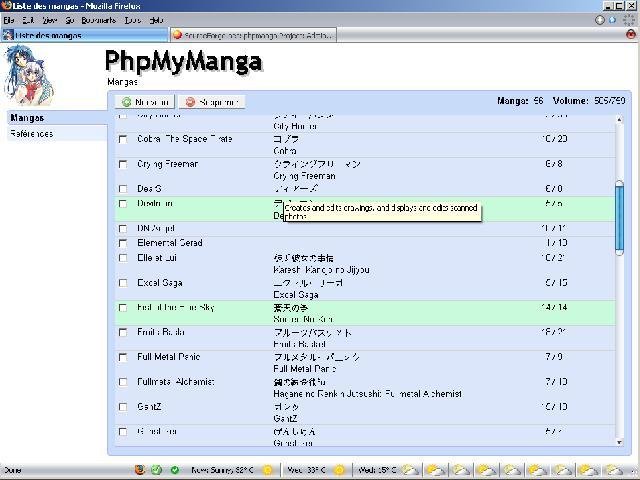640x480 pixels.
Task: Open the Tools menu
Action: [133, 20]
